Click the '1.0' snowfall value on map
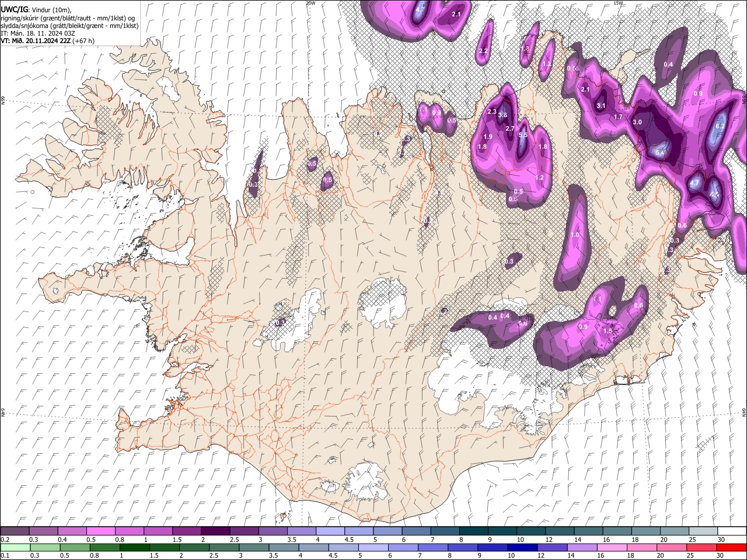747x560 pixels. 575,235
